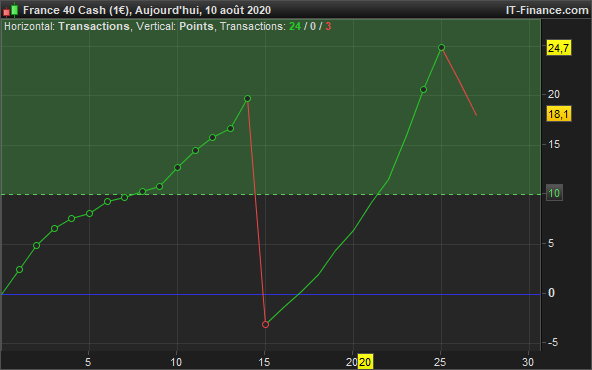Click the France 40 Cash (1€) title text
Screen dimensions: 592x370
[76, 10]
